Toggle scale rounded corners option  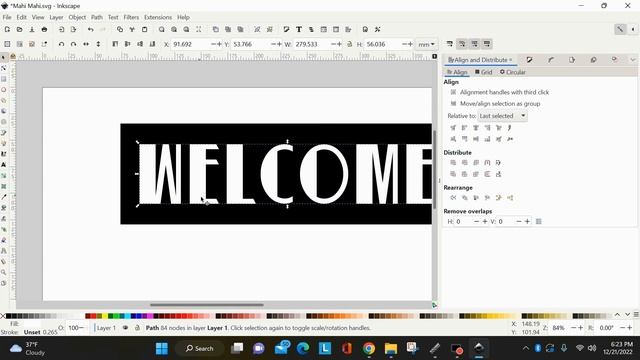click(x=462, y=44)
